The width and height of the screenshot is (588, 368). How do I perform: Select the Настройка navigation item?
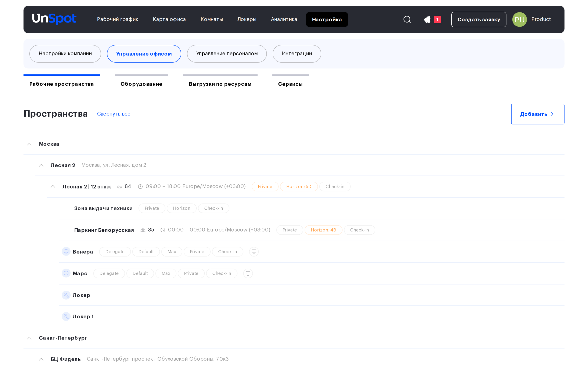click(327, 20)
